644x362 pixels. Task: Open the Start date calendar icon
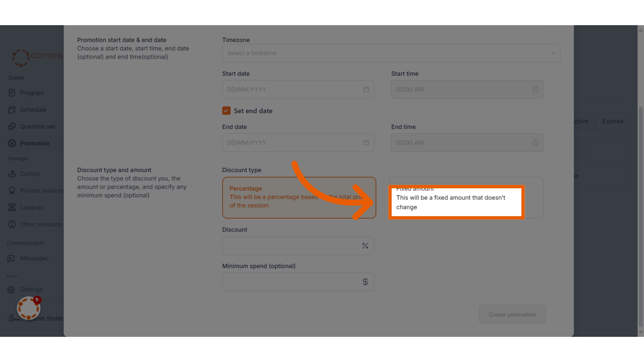coord(366,89)
